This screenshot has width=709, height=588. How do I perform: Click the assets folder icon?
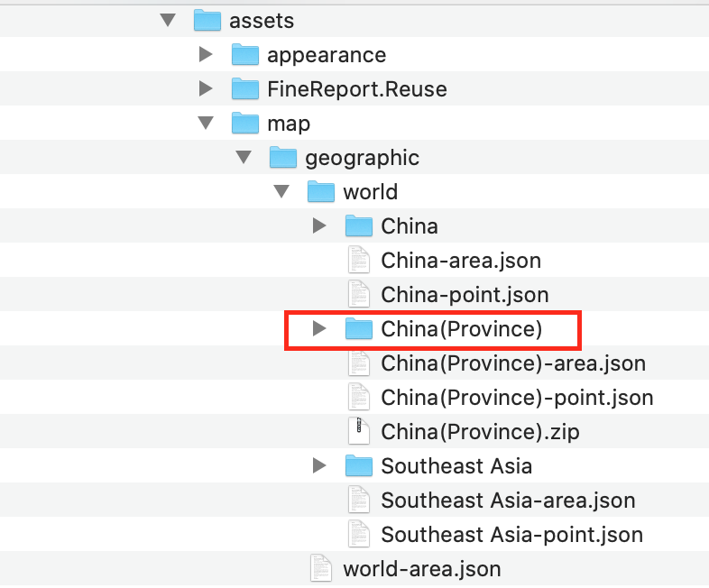coord(207,21)
